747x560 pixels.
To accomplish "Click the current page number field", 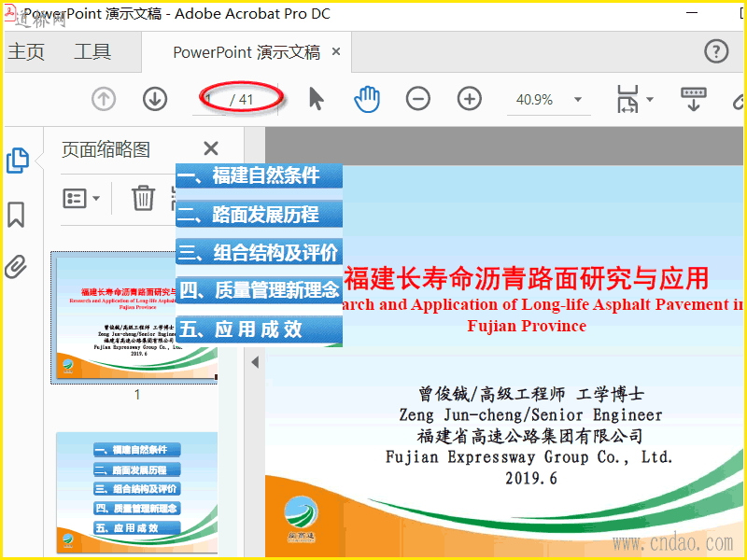I will (209, 100).
